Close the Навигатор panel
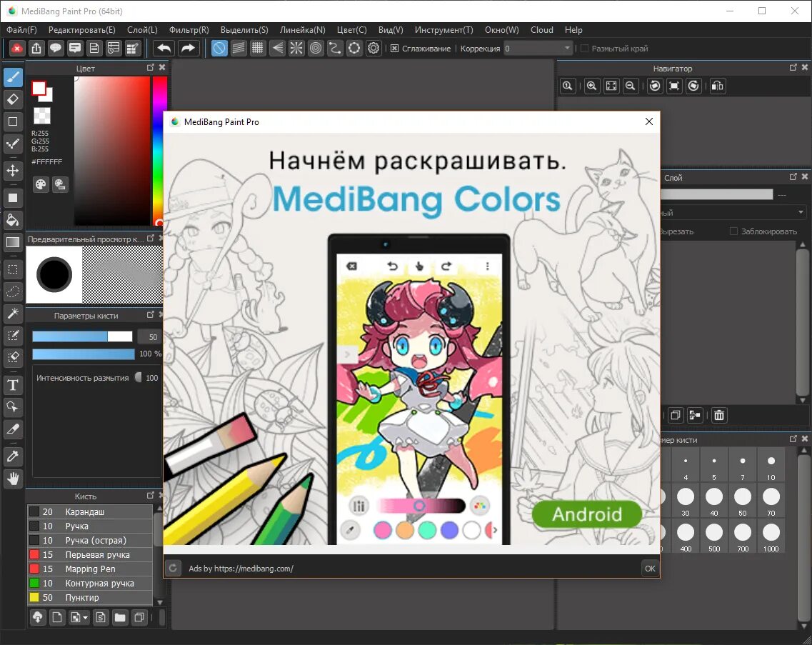The image size is (812, 645). [804, 67]
